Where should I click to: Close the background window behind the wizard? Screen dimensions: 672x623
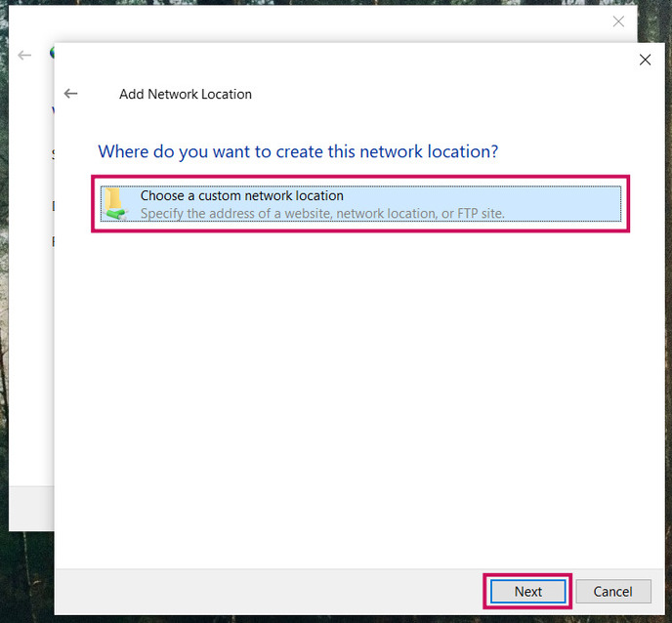click(x=618, y=21)
